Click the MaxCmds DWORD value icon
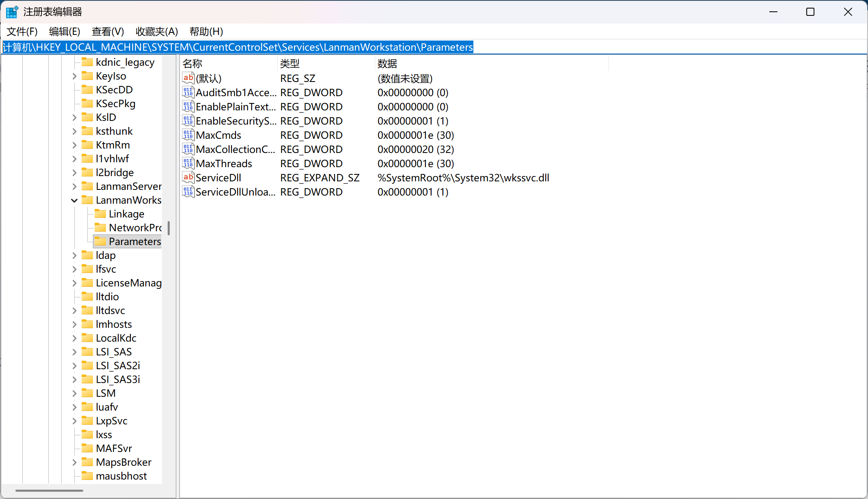This screenshot has height=499, width=868. click(188, 135)
